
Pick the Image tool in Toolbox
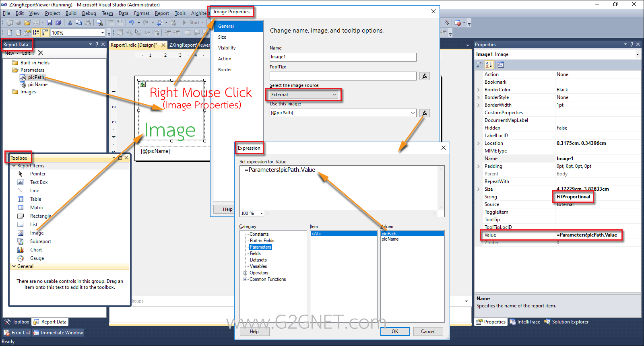37,233
